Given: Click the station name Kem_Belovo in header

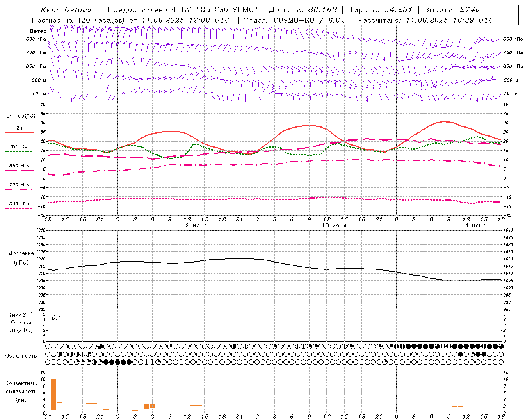Looking at the screenshot, I should 66,10.
